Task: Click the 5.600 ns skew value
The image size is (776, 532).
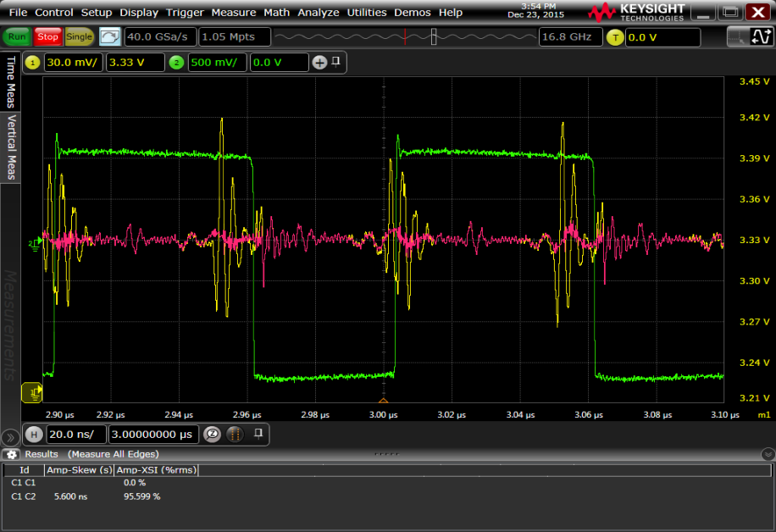Action: pos(71,496)
